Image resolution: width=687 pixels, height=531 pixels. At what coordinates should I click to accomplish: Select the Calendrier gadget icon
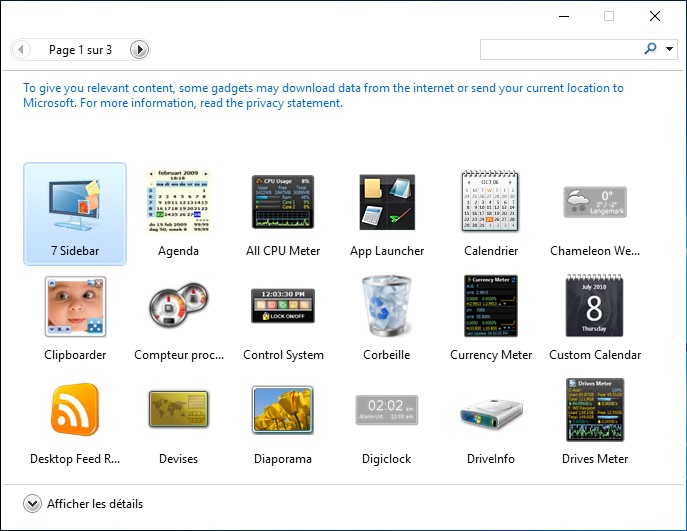tap(491, 203)
